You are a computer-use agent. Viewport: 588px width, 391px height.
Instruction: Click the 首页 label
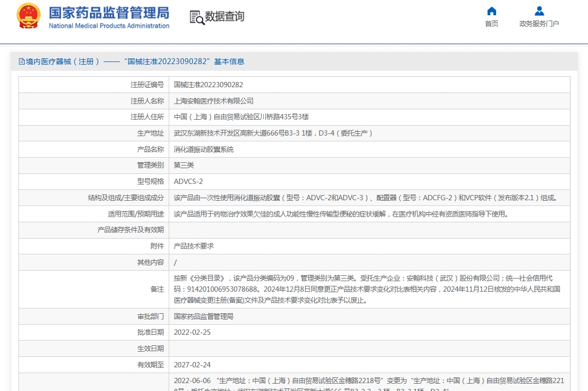(492, 24)
